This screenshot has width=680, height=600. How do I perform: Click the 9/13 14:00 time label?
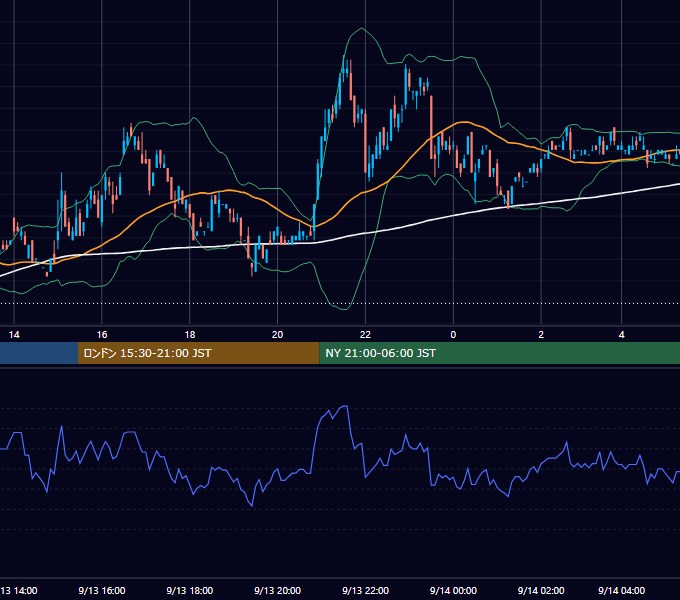point(19,590)
